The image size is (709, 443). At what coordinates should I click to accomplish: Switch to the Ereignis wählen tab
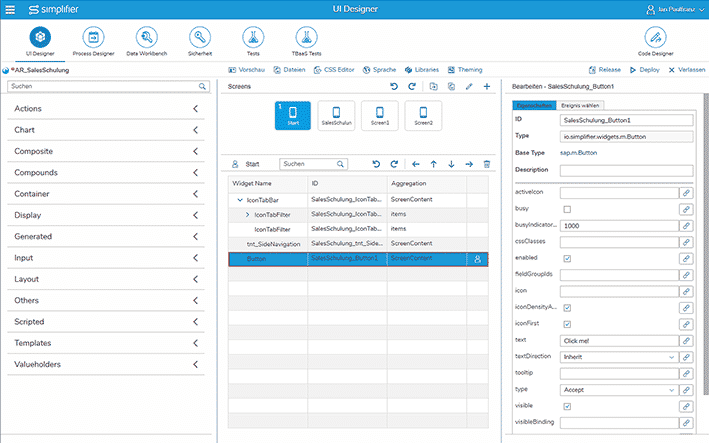580,105
